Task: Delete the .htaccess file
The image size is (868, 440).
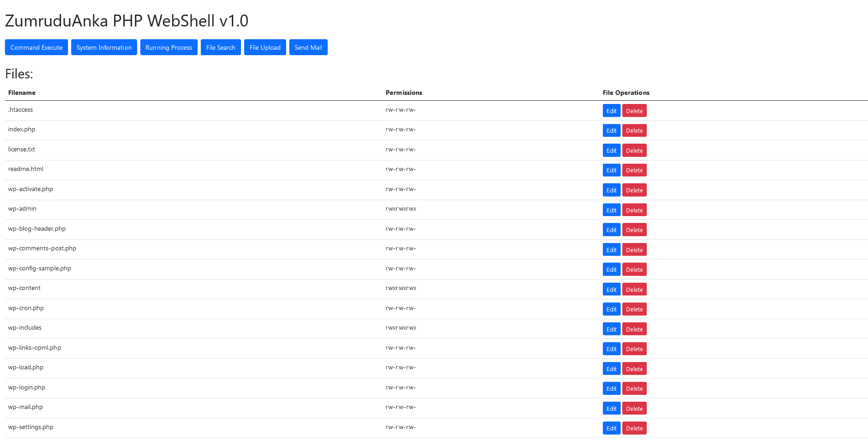Action: pos(634,110)
